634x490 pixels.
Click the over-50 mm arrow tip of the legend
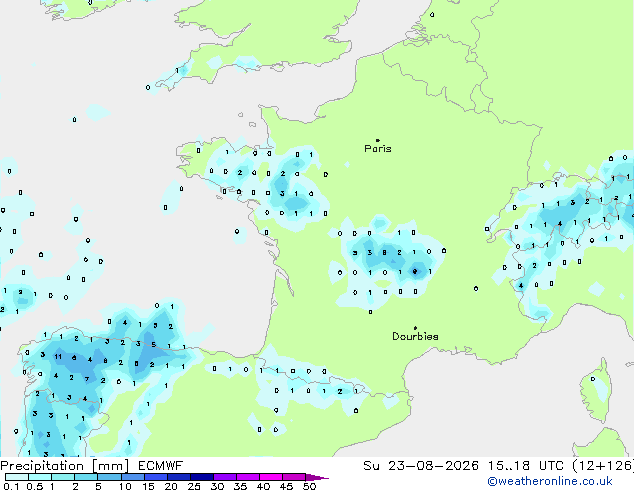click(x=317, y=477)
